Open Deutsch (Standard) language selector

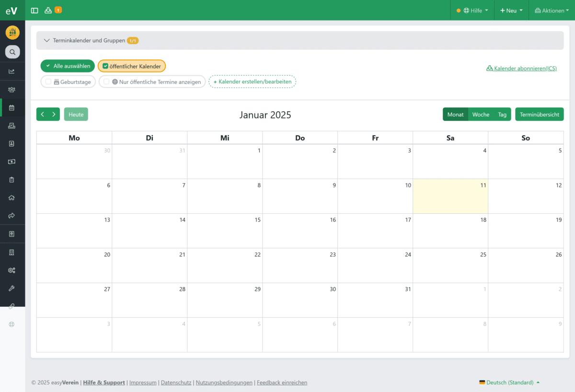point(509,382)
